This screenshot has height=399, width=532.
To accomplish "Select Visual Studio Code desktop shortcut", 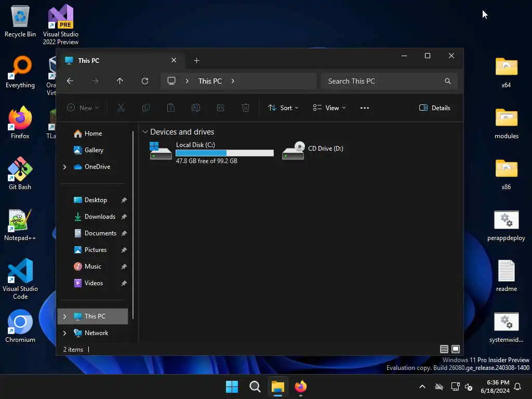I will pyautogui.click(x=20, y=279).
